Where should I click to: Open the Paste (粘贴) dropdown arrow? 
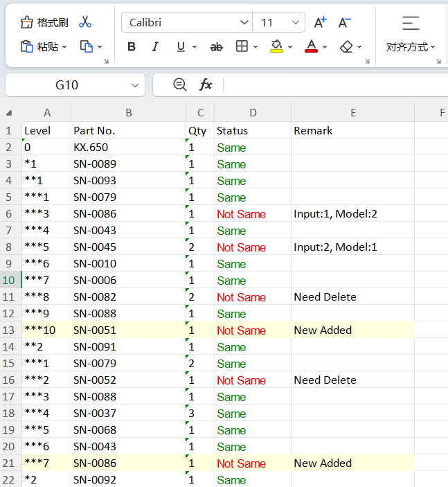tap(64, 47)
